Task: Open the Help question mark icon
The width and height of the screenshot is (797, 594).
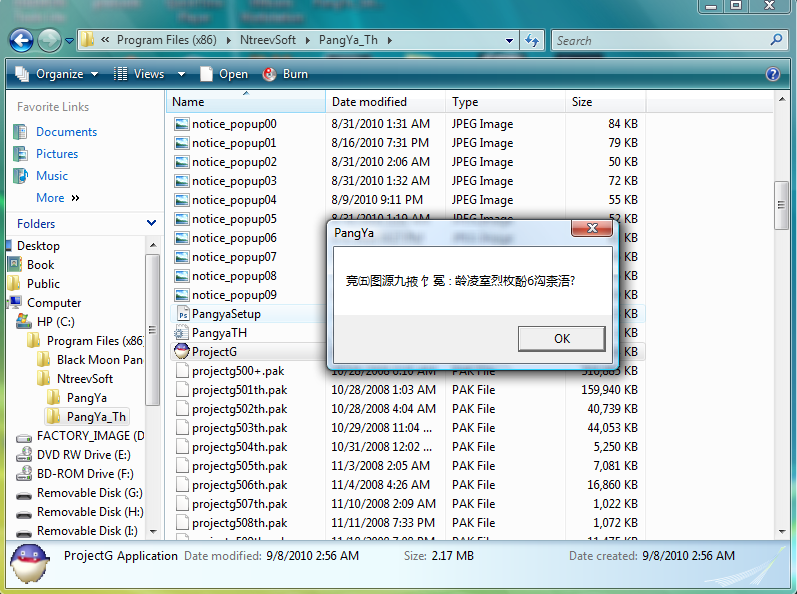Action: (772, 74)
